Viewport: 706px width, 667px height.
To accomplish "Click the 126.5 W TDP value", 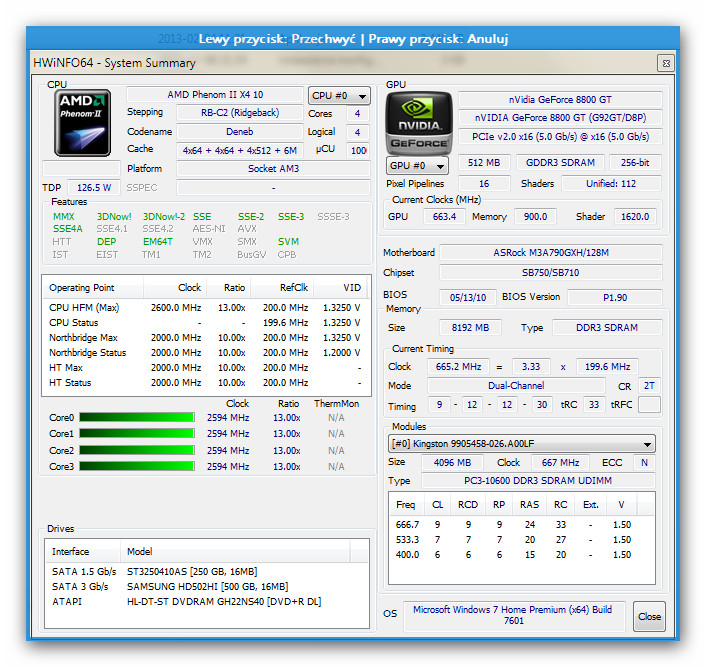I will pos(94,187).
